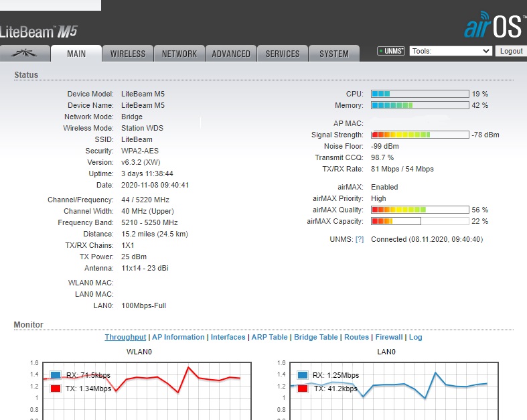The height and width of the screenshot is (420, 527).
Task: Open the Bridge Table link
Action: click(316, 337)
